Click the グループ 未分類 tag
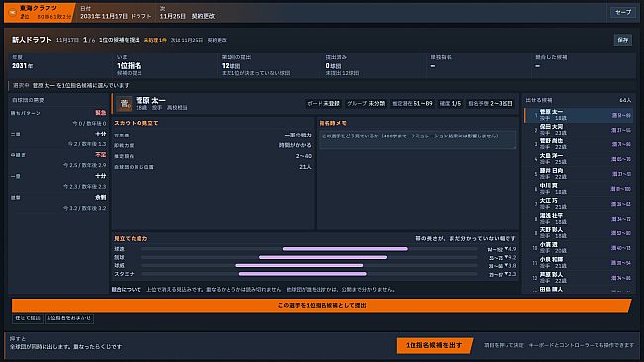This screenshot has height=362, width=644. (x=366, y=104)
